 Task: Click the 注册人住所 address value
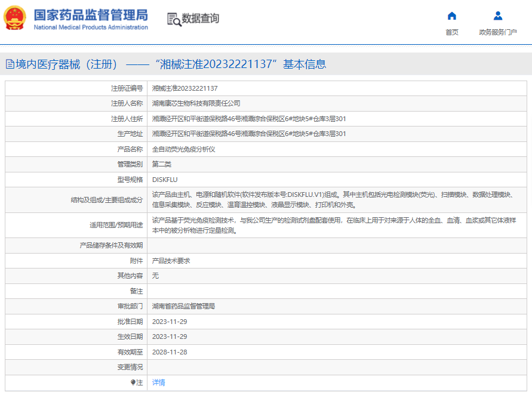pyautogui.click(x=249, y=119)
